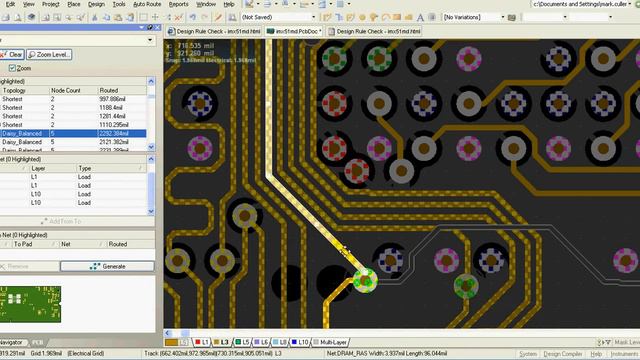Image resolution: width=640 pixels, height=360 pixels.
Task: Open the Place menu
Action: (x=73, y=4)
